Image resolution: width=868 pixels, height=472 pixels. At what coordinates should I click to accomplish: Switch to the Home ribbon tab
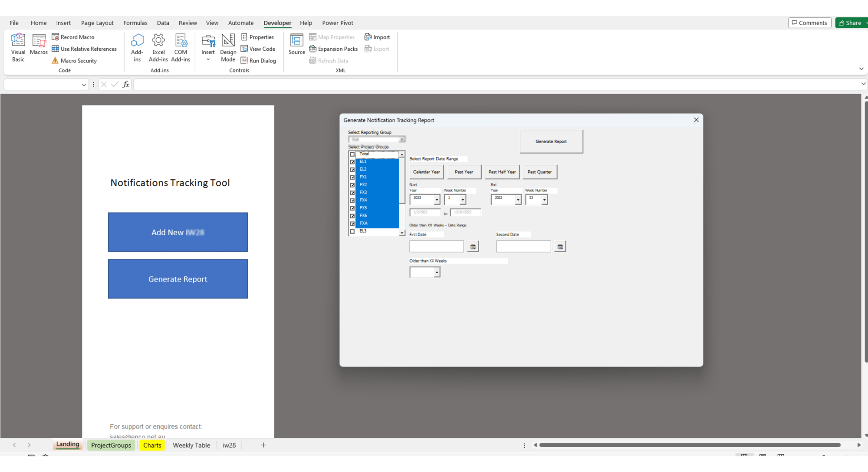[39, 23]
